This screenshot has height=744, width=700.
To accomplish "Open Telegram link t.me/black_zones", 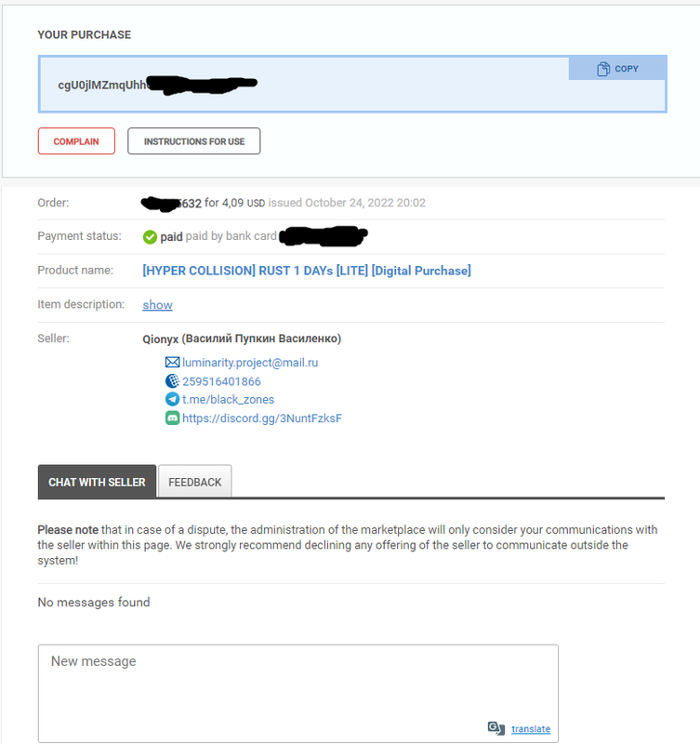I will coord(228,400).
